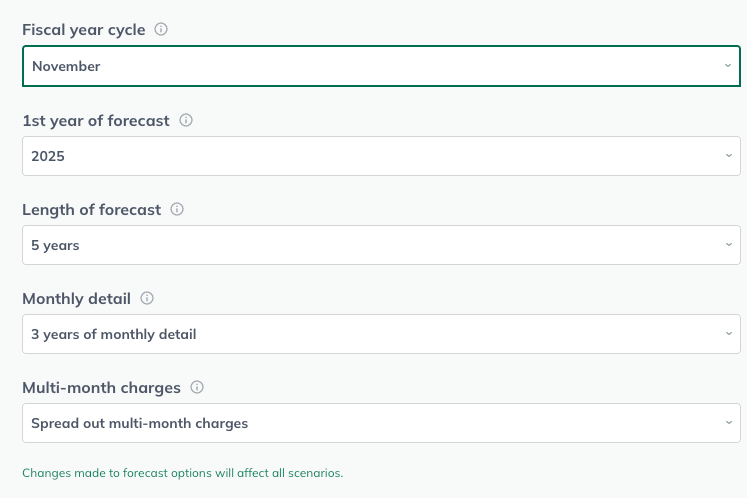Open the Spread out multi-month charges dropdown
This screenshot has width=747, height=498.
381,423
